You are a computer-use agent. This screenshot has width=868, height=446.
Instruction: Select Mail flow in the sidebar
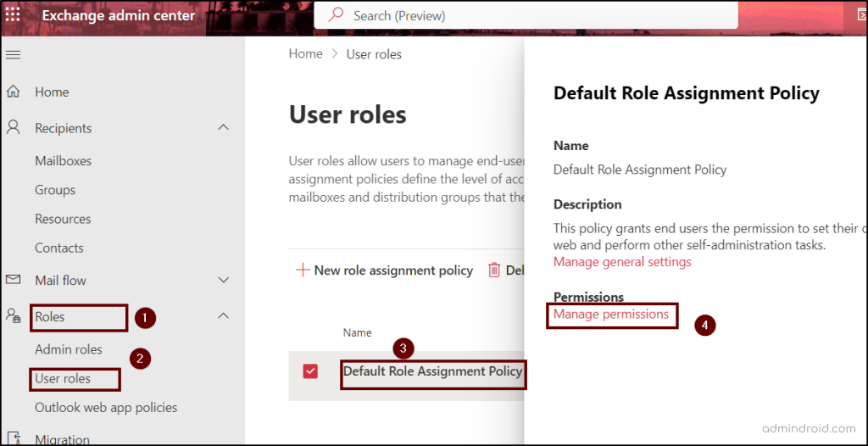pyautogui.click(x=60, y=281)
